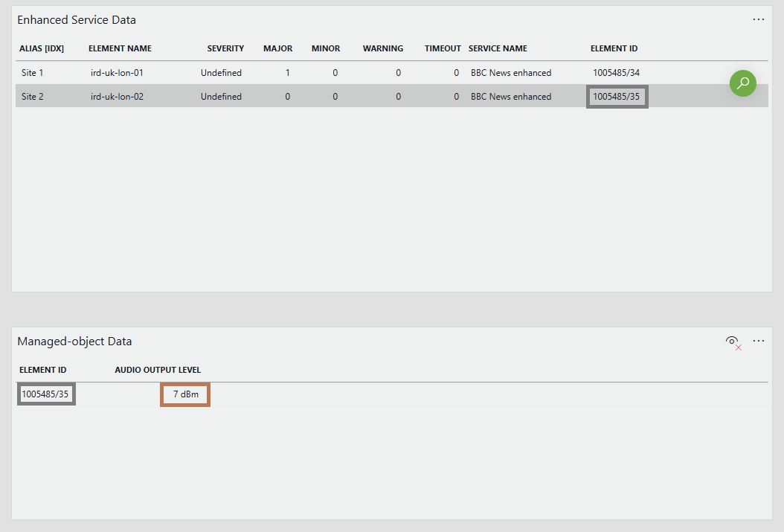The width and height of the screenshot is (784, 532).
Task: Sort by ELEMENT ID header in Managed-object Data
Action: 42,370
